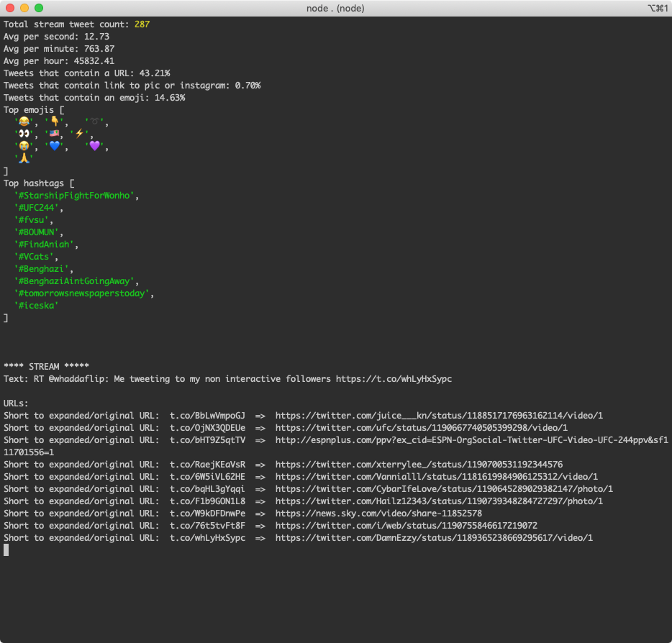Click the 'Top emojis [' heading
The image size is (672, 643).
coord(34,110)
